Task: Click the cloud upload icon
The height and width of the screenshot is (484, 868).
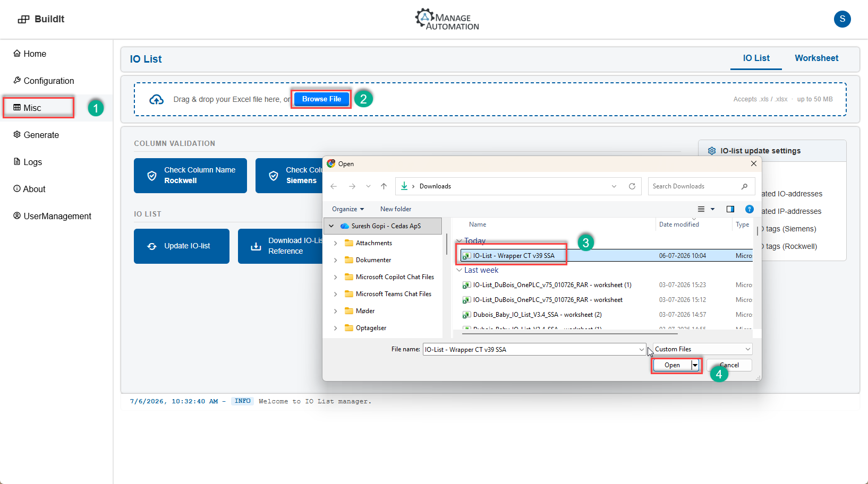Action: 156,99
